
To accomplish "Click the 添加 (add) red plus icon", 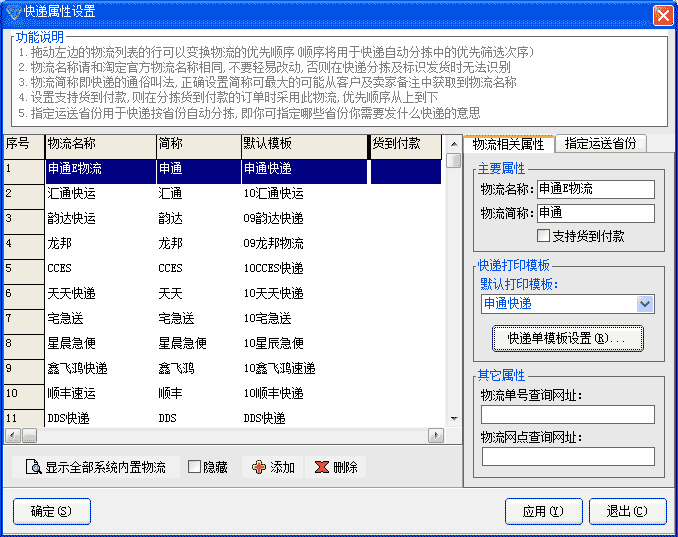I will click(x=259, y=467).
